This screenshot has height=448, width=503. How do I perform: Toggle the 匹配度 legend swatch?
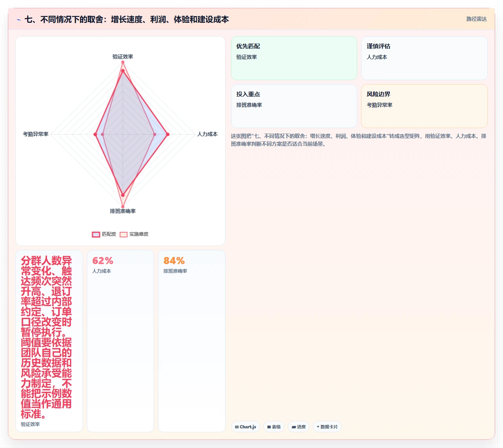(96, 234)
